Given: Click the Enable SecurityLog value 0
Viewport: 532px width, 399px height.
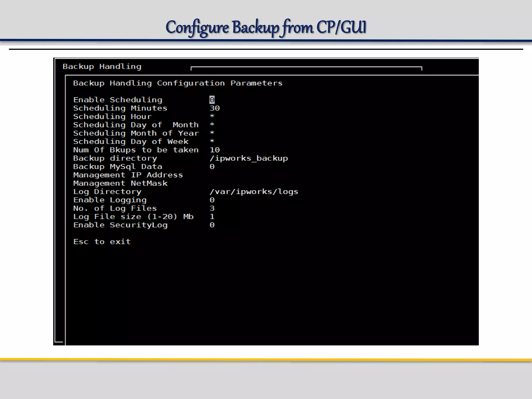Looking at the screenshot, I should pos(212,225).
